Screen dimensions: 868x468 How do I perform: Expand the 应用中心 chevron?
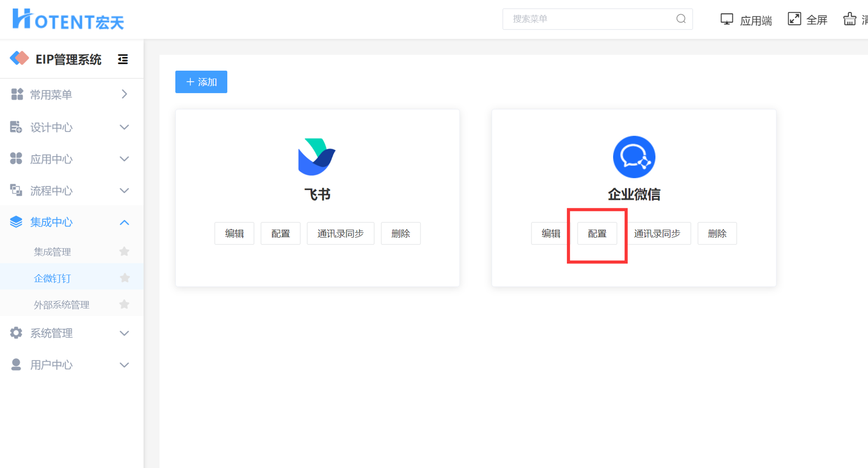tap(124, 159)
